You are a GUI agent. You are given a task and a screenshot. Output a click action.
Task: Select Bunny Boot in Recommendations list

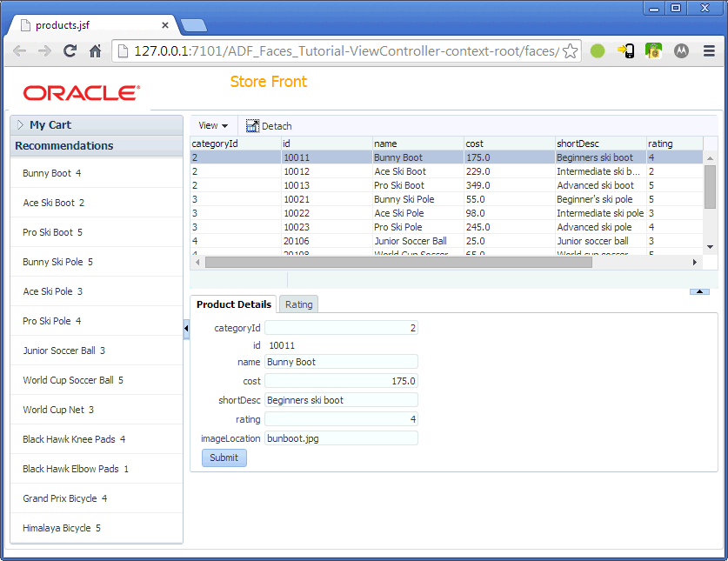click(x=97, y=173)
